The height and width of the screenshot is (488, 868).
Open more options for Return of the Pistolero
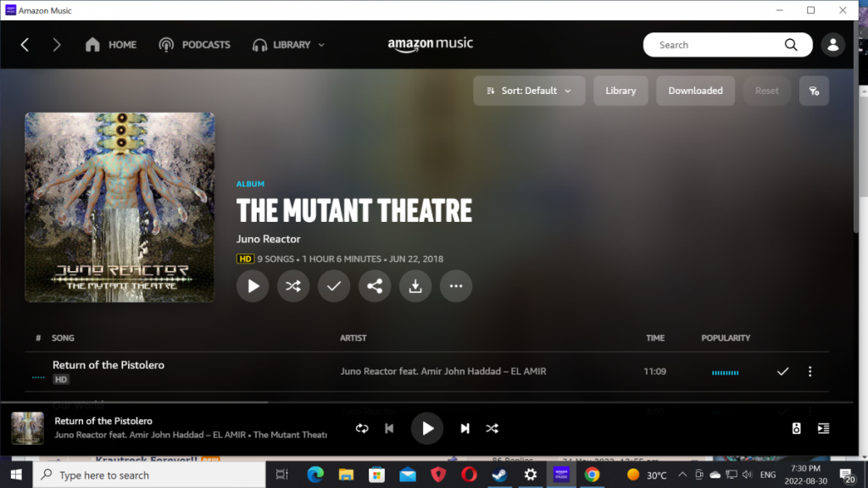(810, 371)
